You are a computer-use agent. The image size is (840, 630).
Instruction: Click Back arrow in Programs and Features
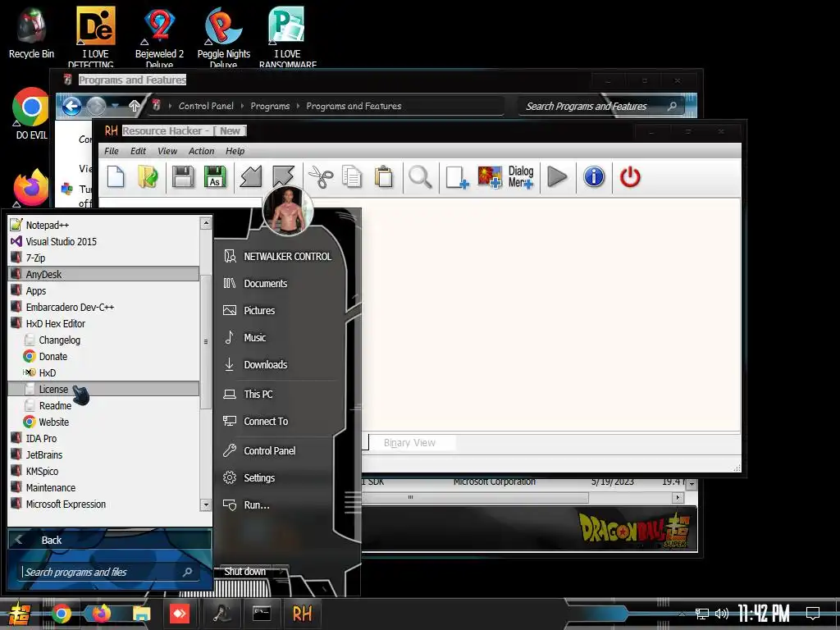[x=72, y=106]
